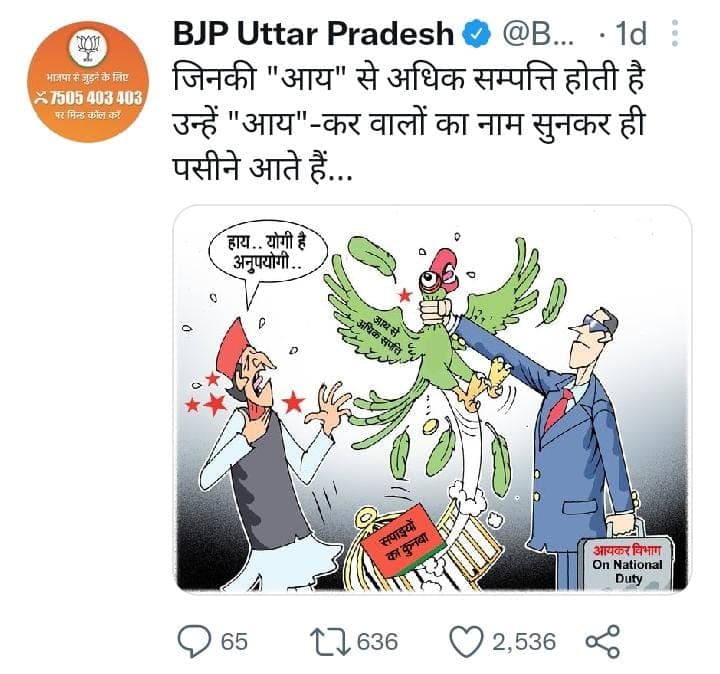720x674 pixels.
Task: Like the tweet with heart icon
Action: pyautogui.click(x=467, y=641)
